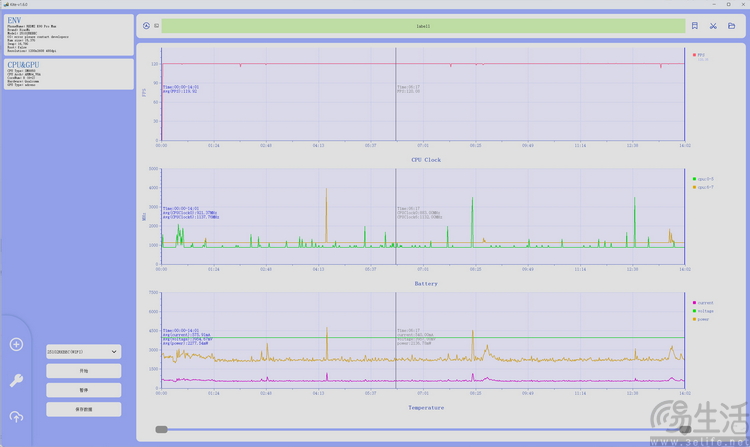Click the green label1 bar
The width and height of the screenshot is (750, 447).
tap(423, 26)
